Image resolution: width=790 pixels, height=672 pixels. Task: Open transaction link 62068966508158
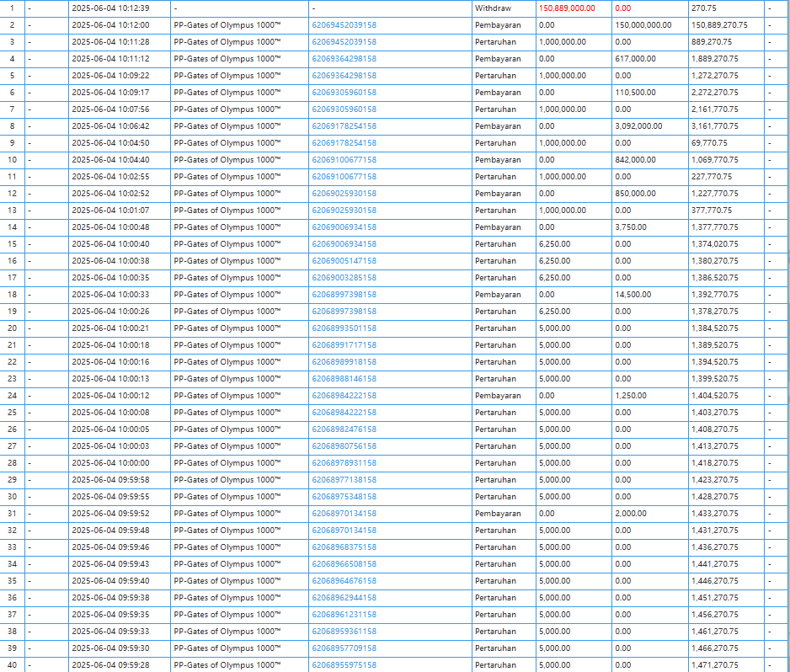pyautogui.click(x=344, y=563)
